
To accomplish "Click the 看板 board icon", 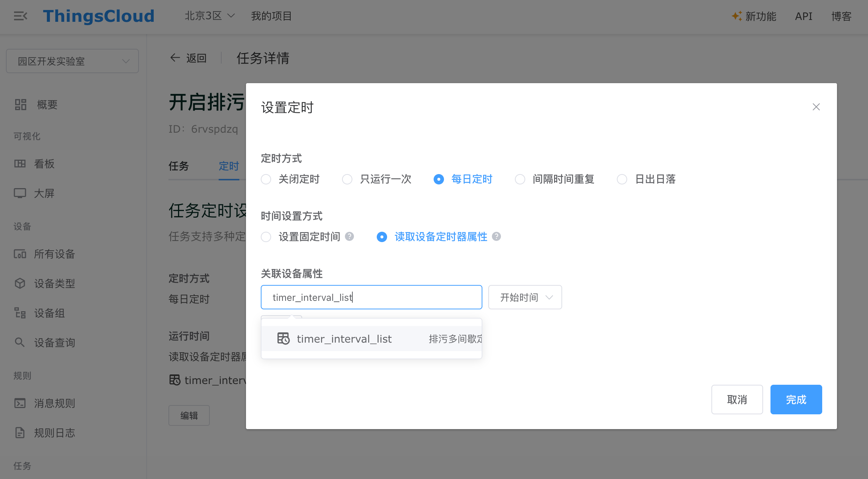I will pyautogui.click(x=20, y=164).
